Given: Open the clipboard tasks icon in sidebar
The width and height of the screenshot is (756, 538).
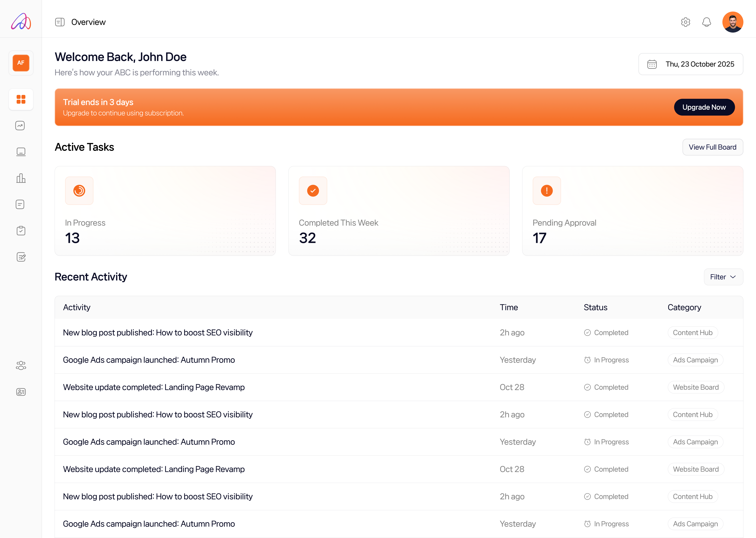Looking at the screenshot, I should pyautogui.click(x=21, y=231).
